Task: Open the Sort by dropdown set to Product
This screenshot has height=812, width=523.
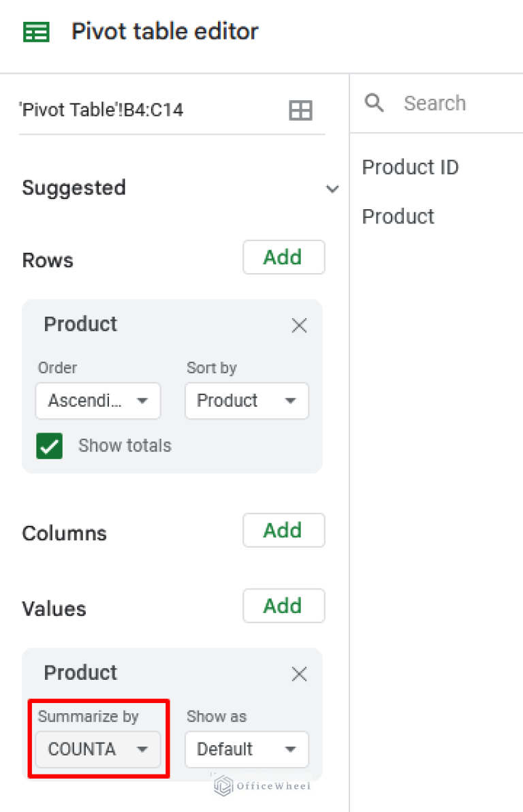Action: click(247, 401)
